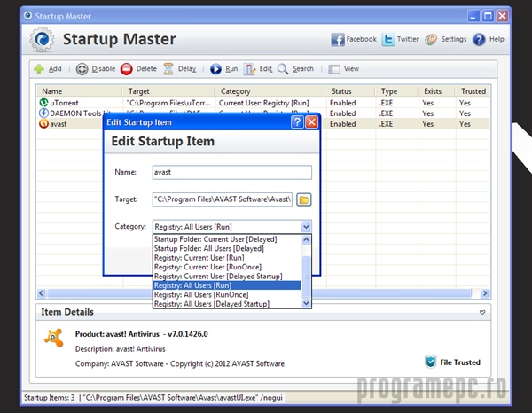532x413 pixels.
Task: Click list horizontal scroll left arrow
Action: tap(41, 293)
